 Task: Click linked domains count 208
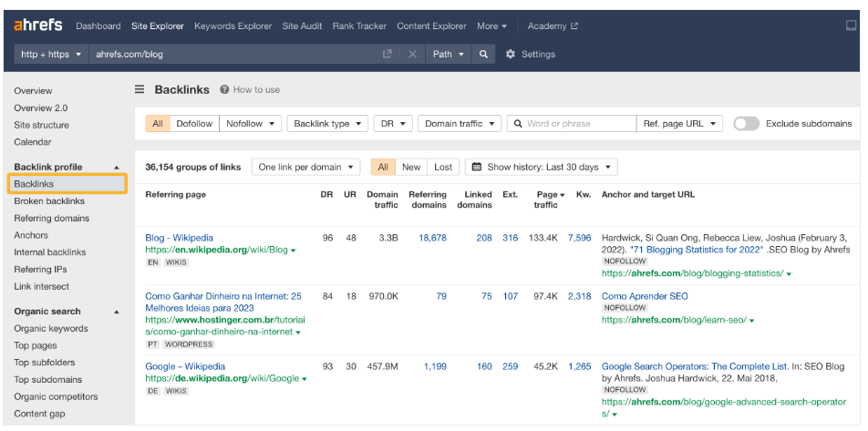click(x=484, y=238)
